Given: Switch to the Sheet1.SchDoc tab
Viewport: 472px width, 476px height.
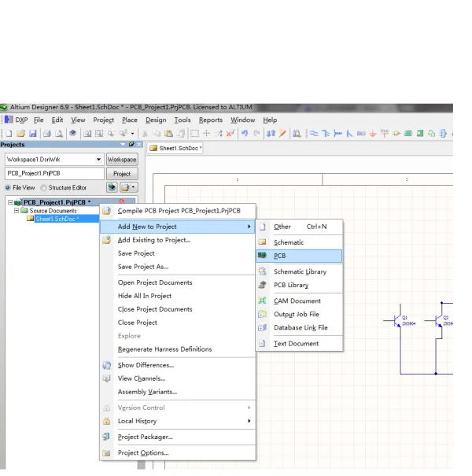Looking at the screenshot, I should point(175,149).
